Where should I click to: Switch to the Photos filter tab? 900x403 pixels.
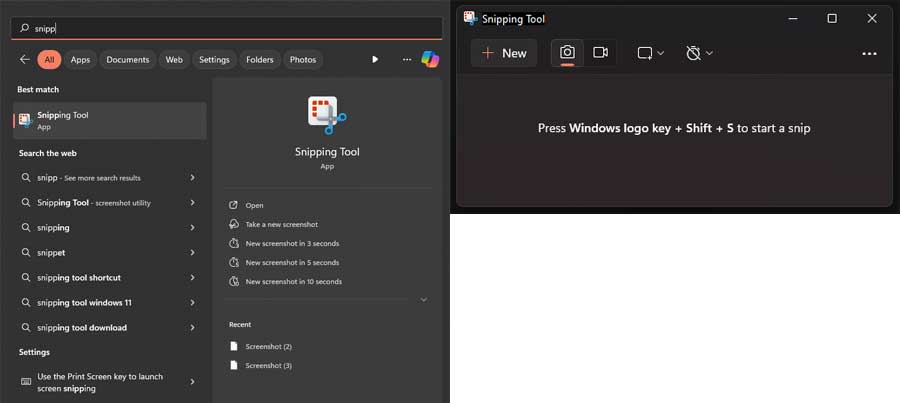pos(302,60)
